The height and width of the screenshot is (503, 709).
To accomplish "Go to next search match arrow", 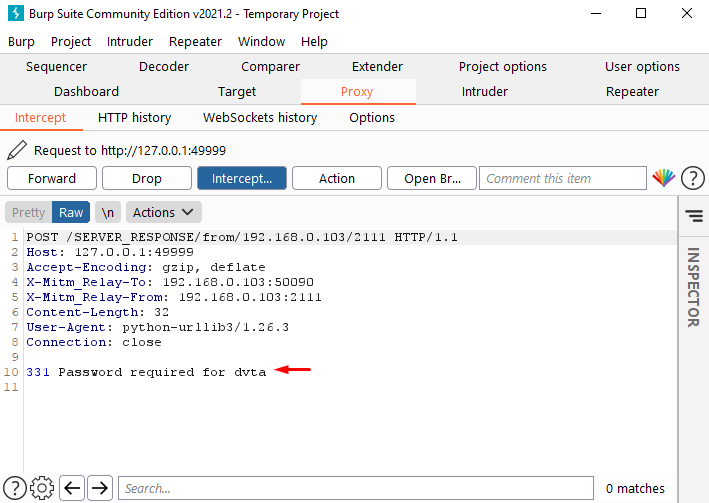I will 100,489.
